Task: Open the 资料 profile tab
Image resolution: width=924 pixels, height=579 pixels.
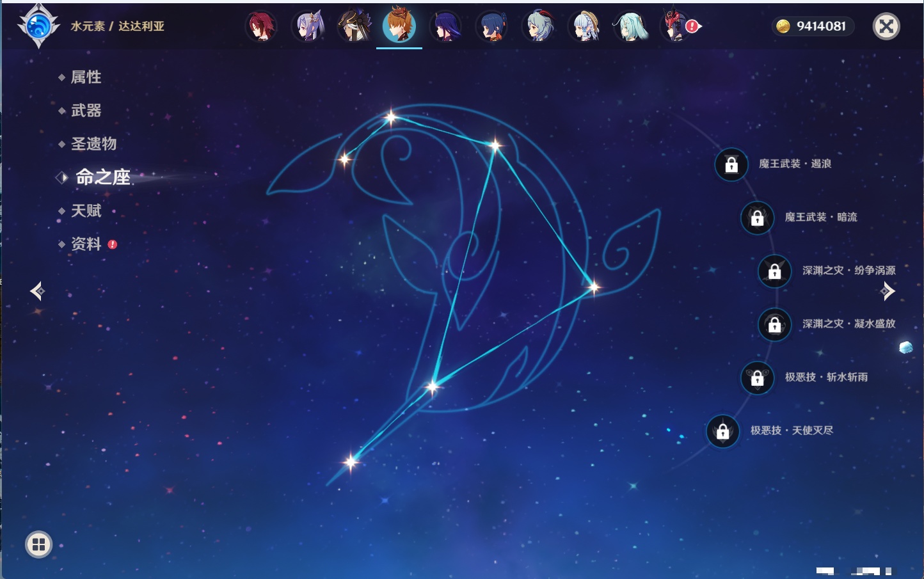Action: (x=86, y=244)
